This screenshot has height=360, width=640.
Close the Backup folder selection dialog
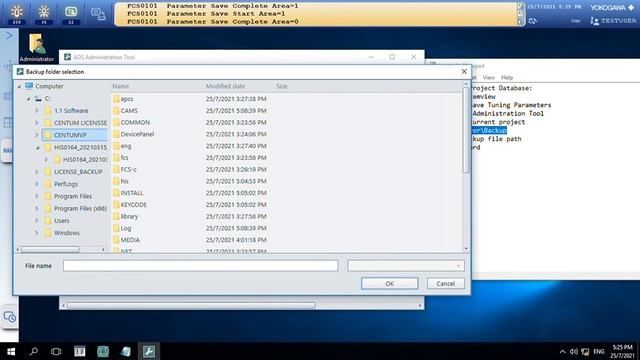pos(464,71)
